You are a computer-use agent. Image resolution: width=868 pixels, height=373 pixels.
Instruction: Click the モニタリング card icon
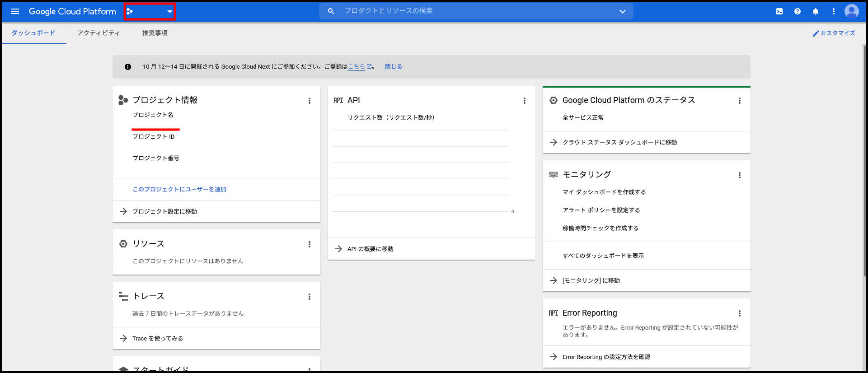(554, 175)
